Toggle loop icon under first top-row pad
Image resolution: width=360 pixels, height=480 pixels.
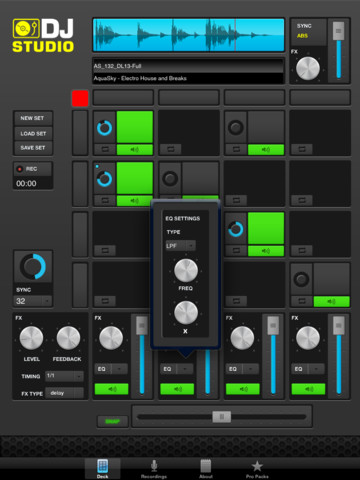105,149
